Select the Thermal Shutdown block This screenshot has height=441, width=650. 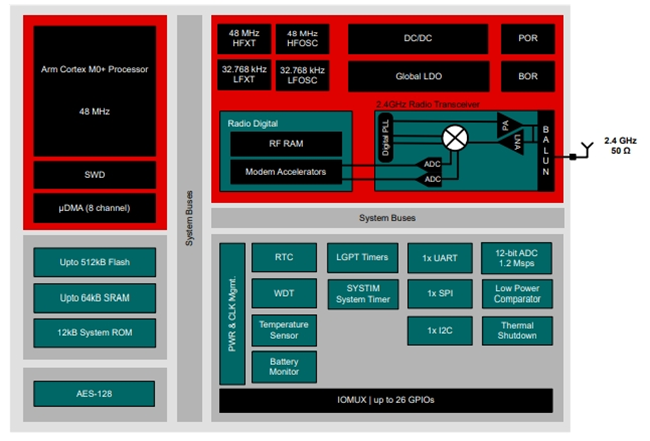[517, 331]
